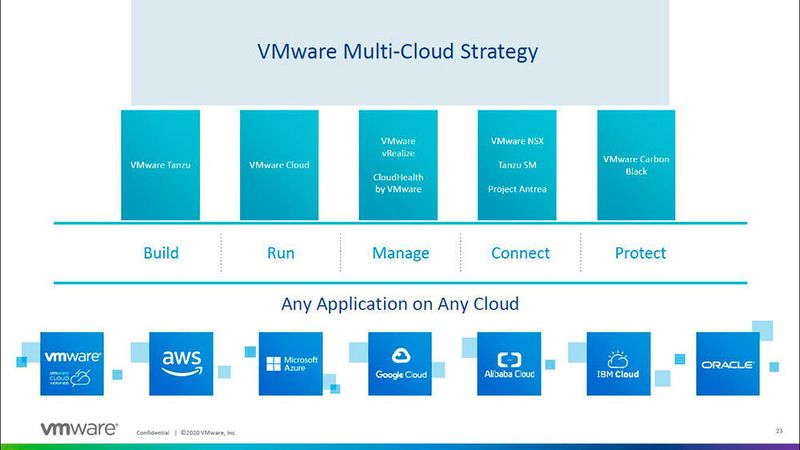Select the AWS logo tile

click(x=181, y=364)
